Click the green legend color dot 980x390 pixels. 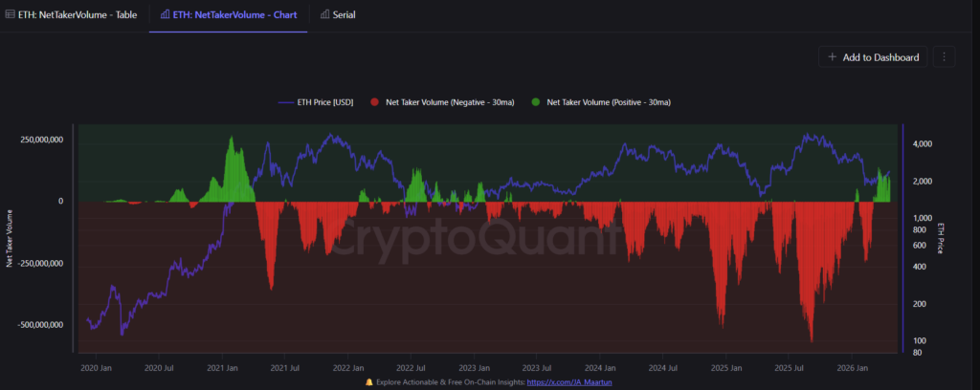(x=537, y=101)
